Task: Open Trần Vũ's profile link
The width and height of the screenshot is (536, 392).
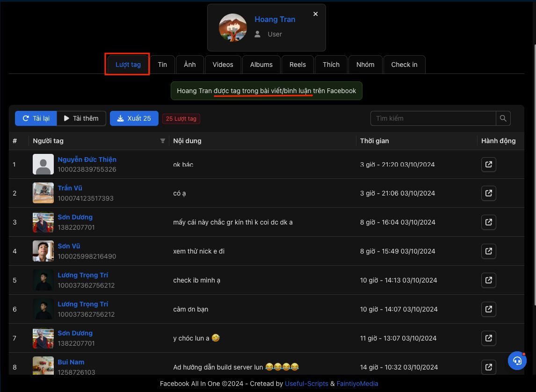Action: point(70,188)
